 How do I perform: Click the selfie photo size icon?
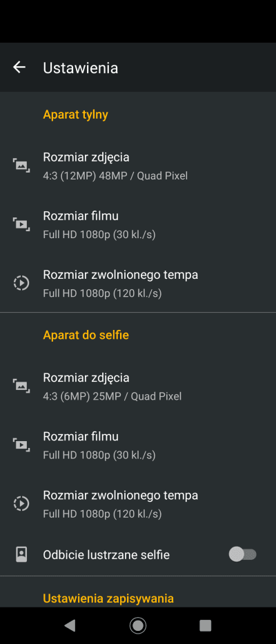pos(21,386)
